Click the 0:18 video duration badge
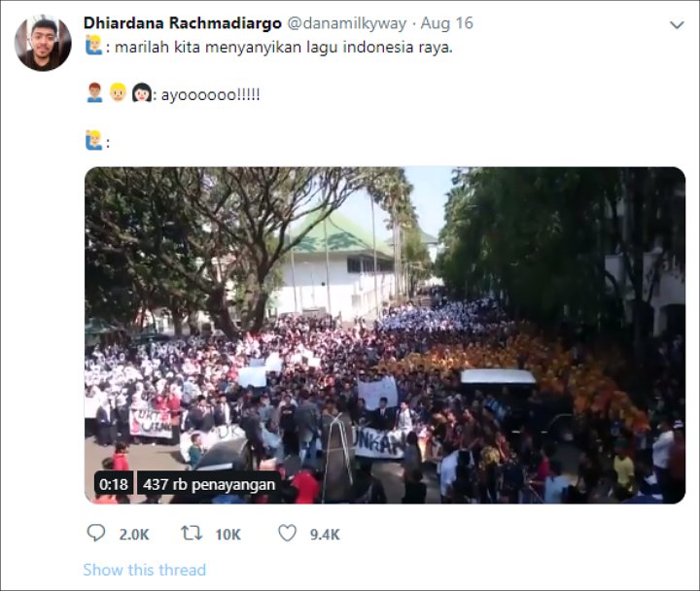Viewport: 700px width, 591px height. pos(113,483)
